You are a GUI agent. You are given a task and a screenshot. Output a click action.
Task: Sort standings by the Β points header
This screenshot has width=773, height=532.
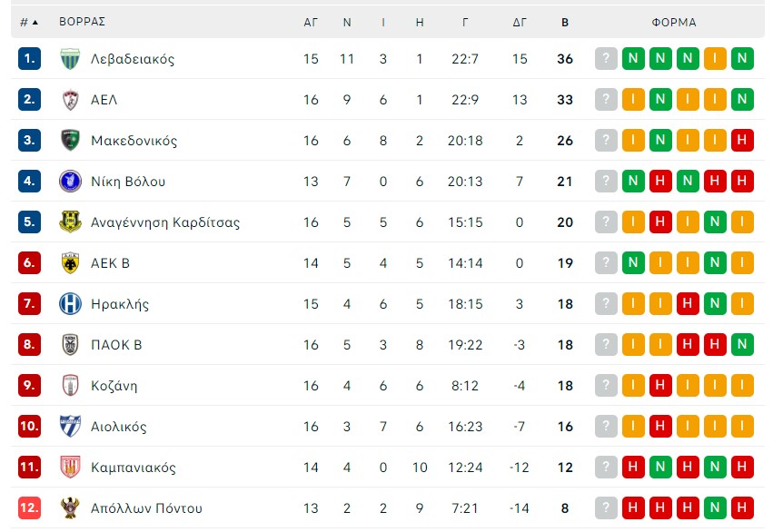(x=565, y=22)
